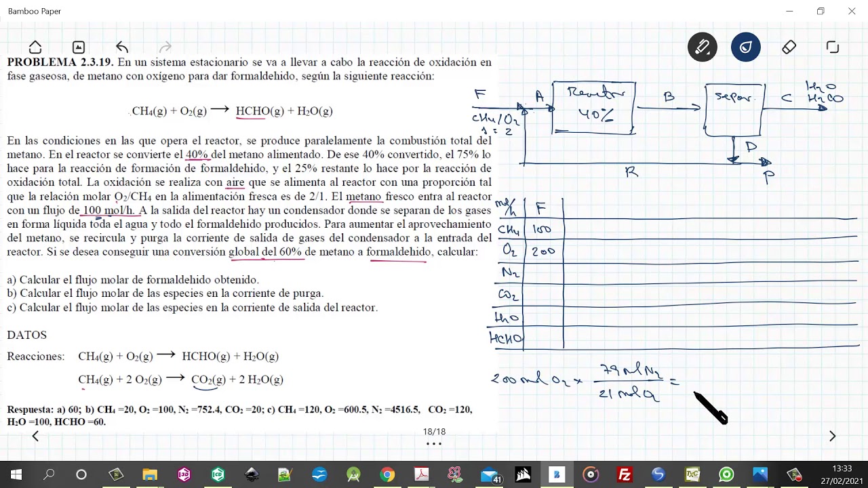Open the ink color droplet picker

pos(746,47)
